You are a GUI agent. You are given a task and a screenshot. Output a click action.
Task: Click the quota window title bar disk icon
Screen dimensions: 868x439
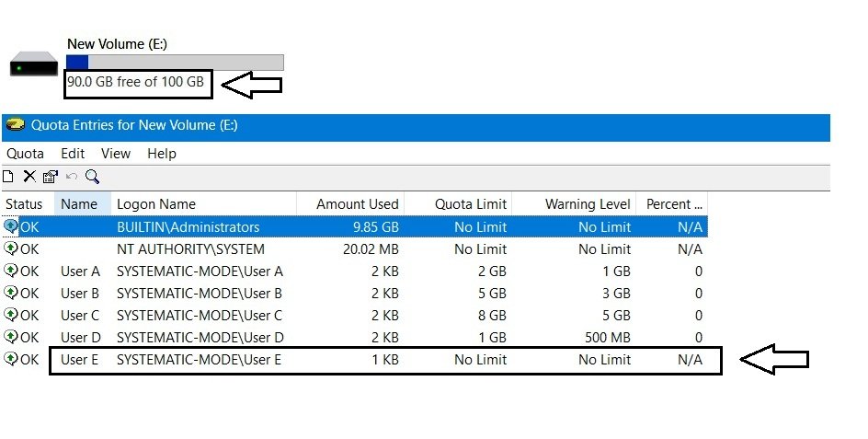tap(16, 125)
